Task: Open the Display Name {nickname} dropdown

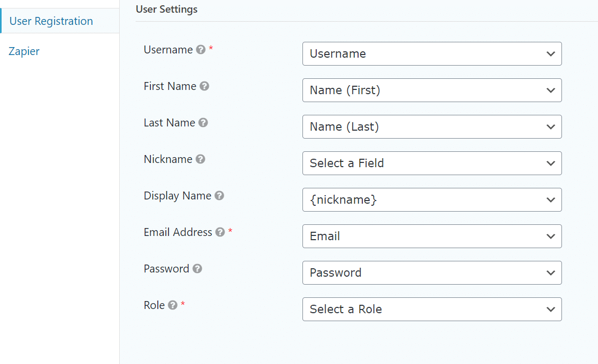Action: click(x=432, y=199)
